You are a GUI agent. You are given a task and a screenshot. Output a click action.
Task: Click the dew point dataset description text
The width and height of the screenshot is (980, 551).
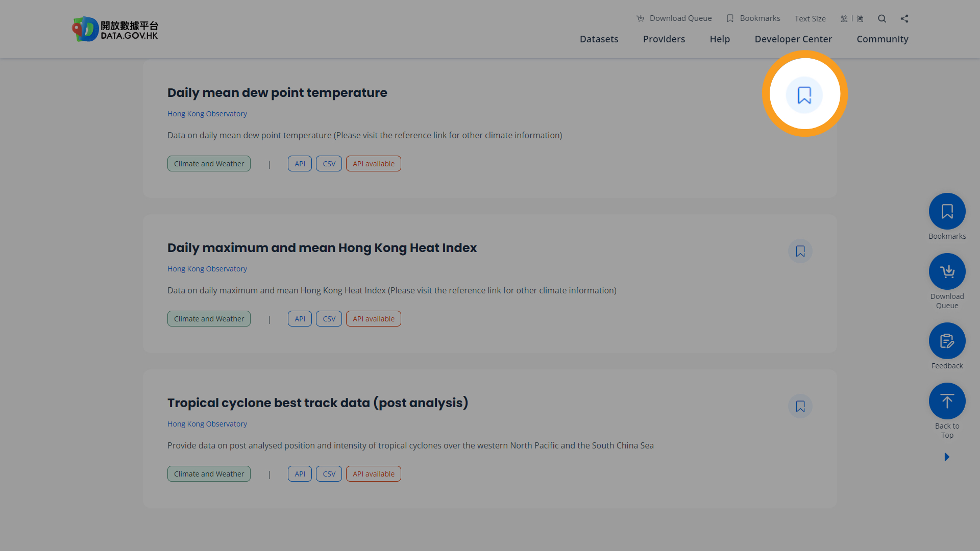point(364,135)
